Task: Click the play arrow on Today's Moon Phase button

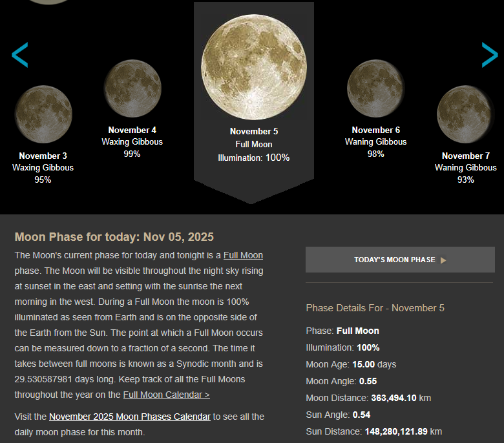Action: (443, 260)
